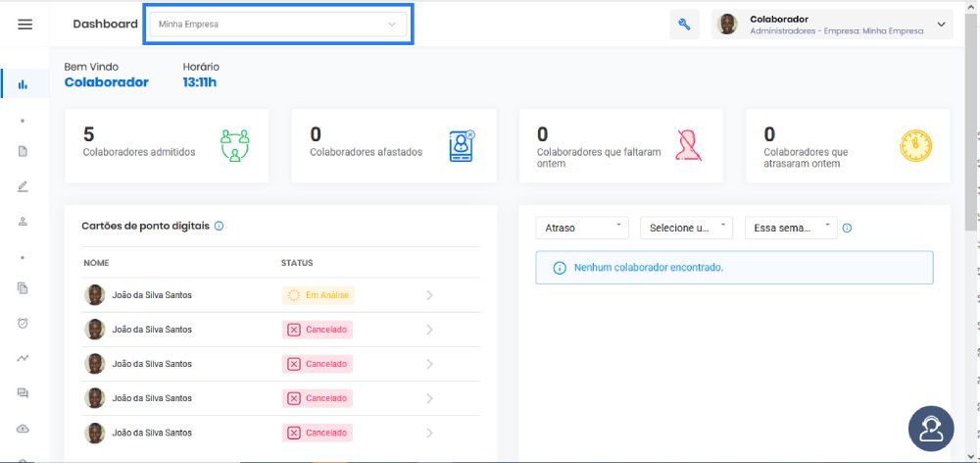Open the Atraso filter dropdown
Viewport: 980px width, 463px height.
pyautogui.click(x=582, y=228)
